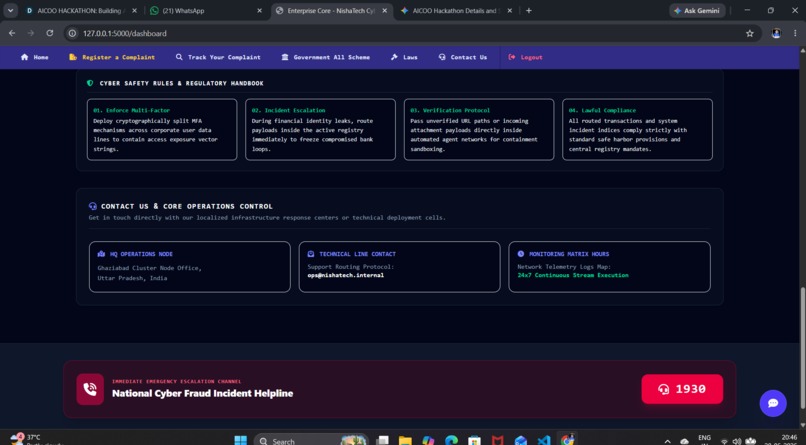Click the headset icon beside Contact Us heading
Screen dimensions: 806x445
click(x=93, y=206)
